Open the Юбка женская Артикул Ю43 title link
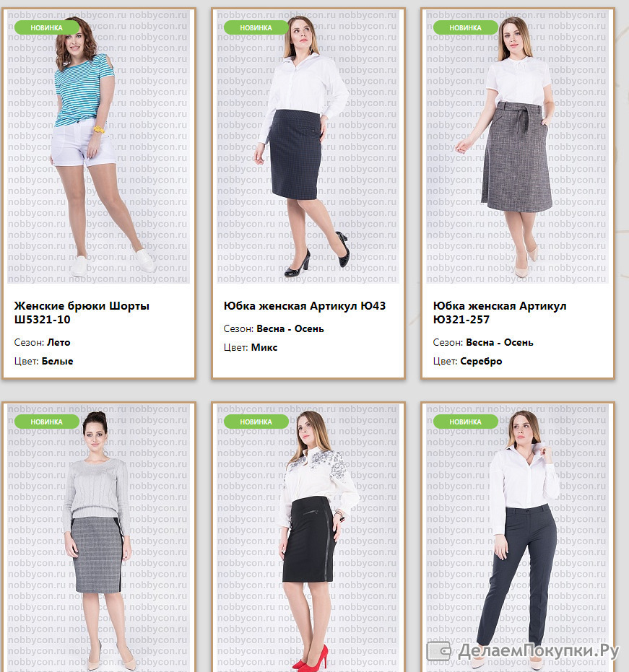The width and height of the screenshot is (629, 672). 305,306
